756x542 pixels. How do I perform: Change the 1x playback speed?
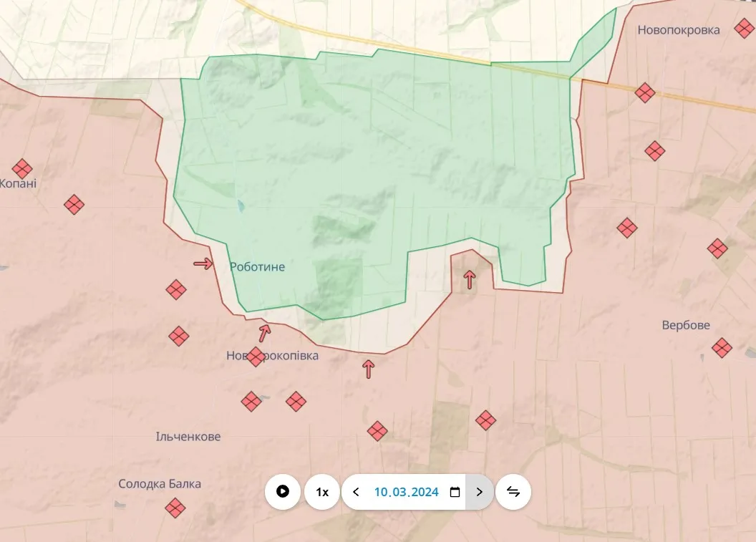tap(322, 492)
